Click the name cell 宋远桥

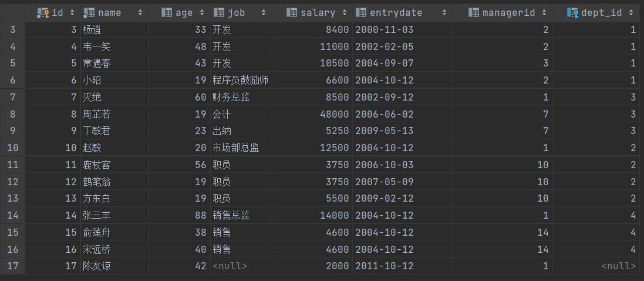pos(114,249)
